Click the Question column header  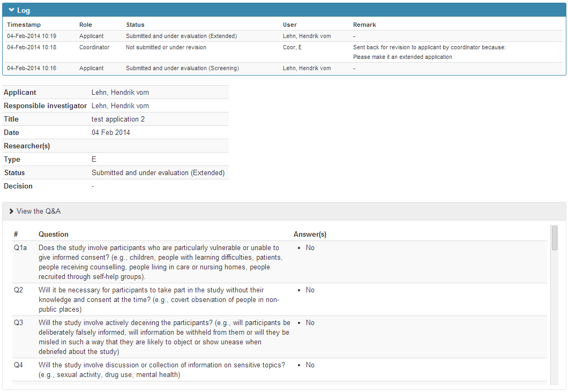pyautogui.click(x=54, y=234)
